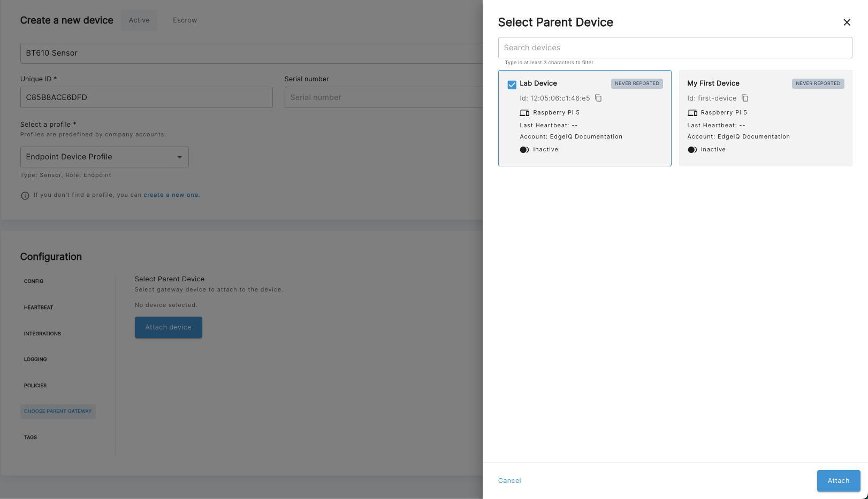Click the Cancel link
Screen dimensions: 868x499
pos(509,481)
